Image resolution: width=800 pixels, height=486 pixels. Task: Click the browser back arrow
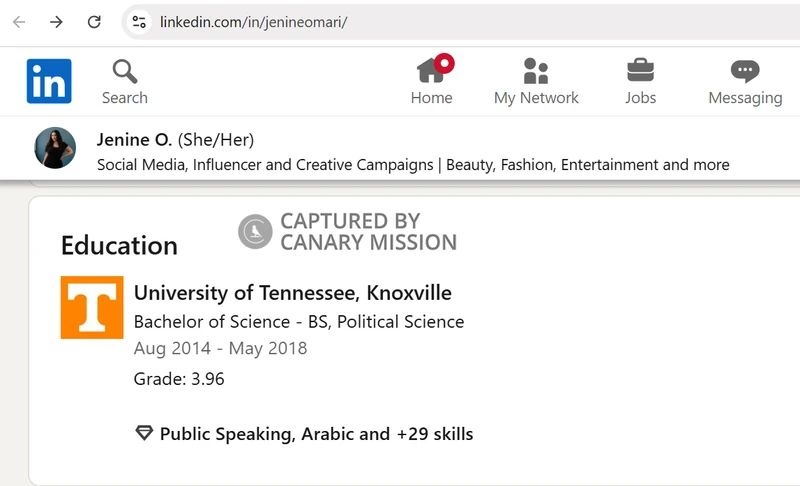[19, 22]
